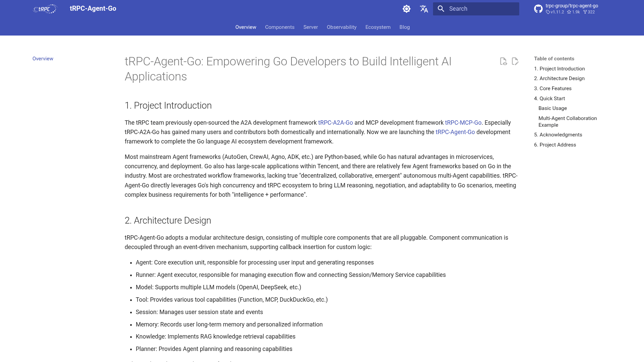Click inside the Search field
The image size is (644, 362).
click(x=476, y=9)
